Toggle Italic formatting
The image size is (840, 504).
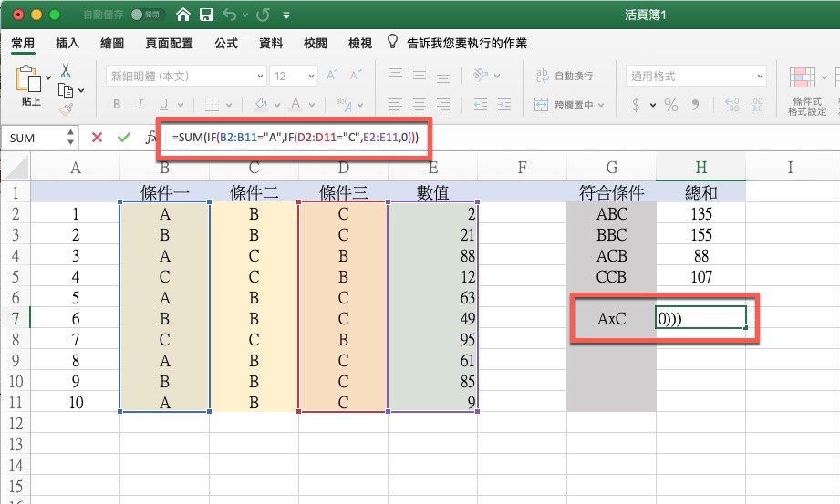pyautogui.click(x=140, y=105)
